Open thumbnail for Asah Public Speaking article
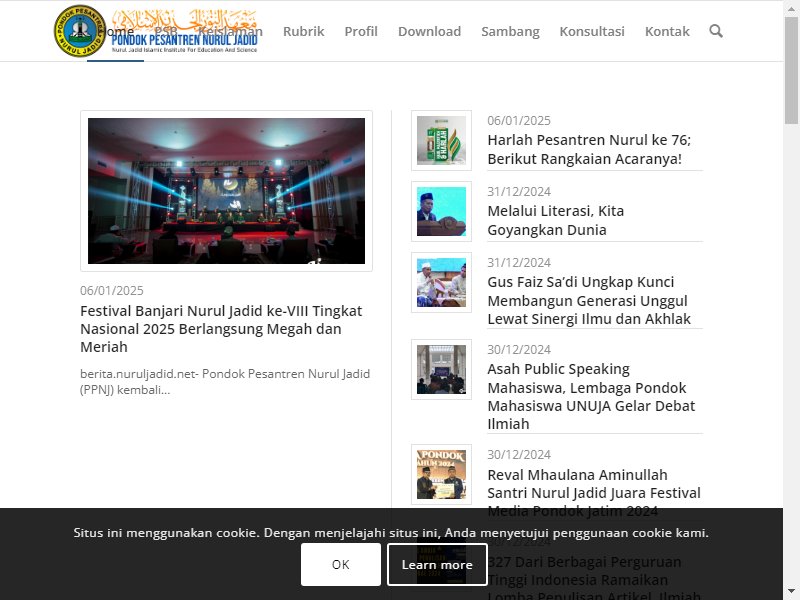The width and height of the screenshot is (800, 600). click(x=441, y=369)
